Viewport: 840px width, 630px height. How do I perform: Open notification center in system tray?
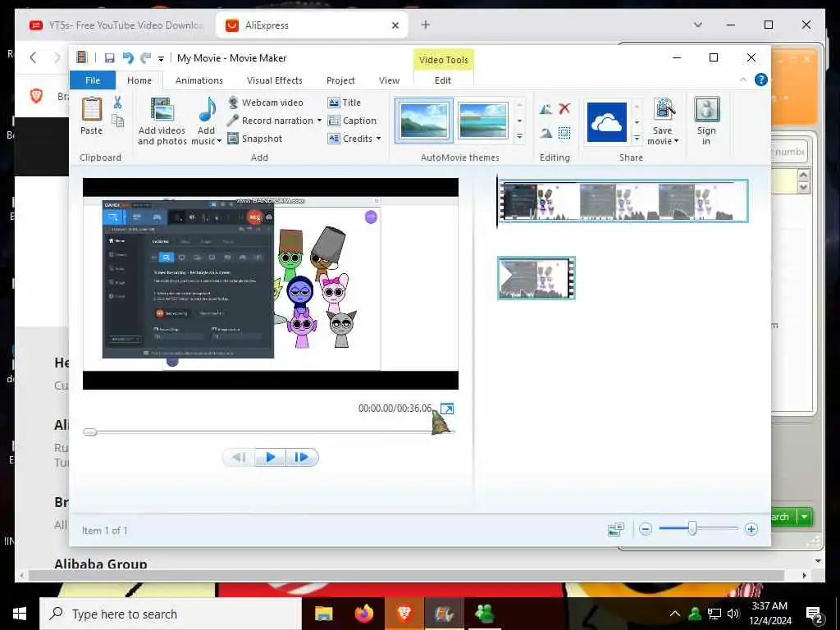pyautogui.click(x=815, y=614)
